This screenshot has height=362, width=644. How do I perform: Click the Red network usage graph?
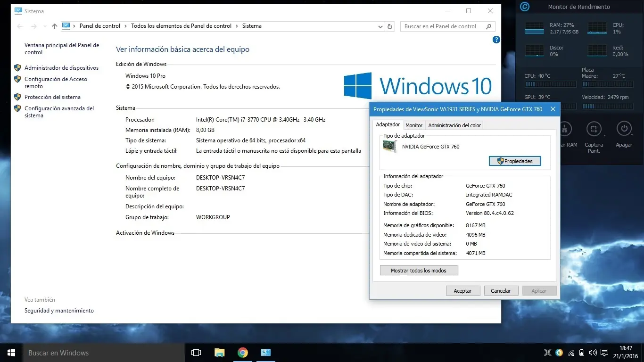597,51
